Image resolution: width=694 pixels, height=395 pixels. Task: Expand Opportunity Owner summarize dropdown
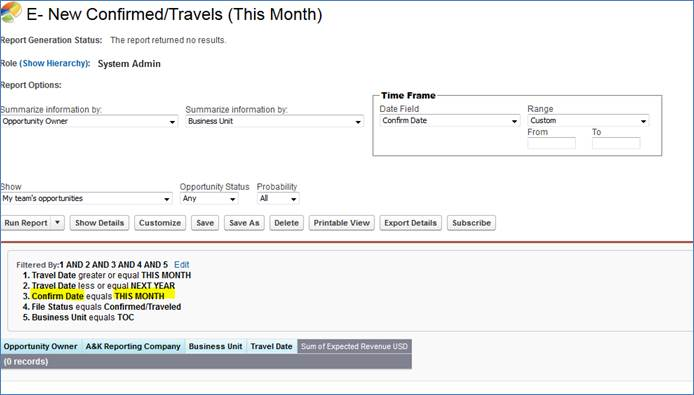tap(89, 121)
